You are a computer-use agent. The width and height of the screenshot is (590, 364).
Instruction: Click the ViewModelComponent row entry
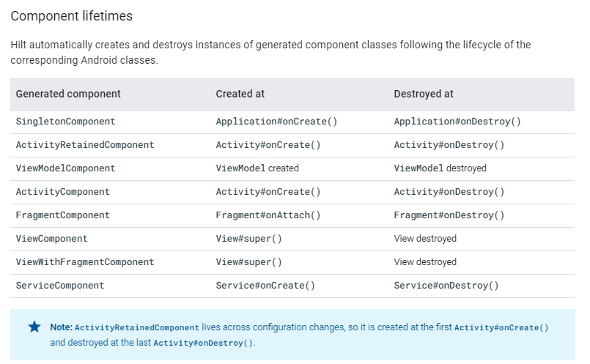tap(65, 168)
